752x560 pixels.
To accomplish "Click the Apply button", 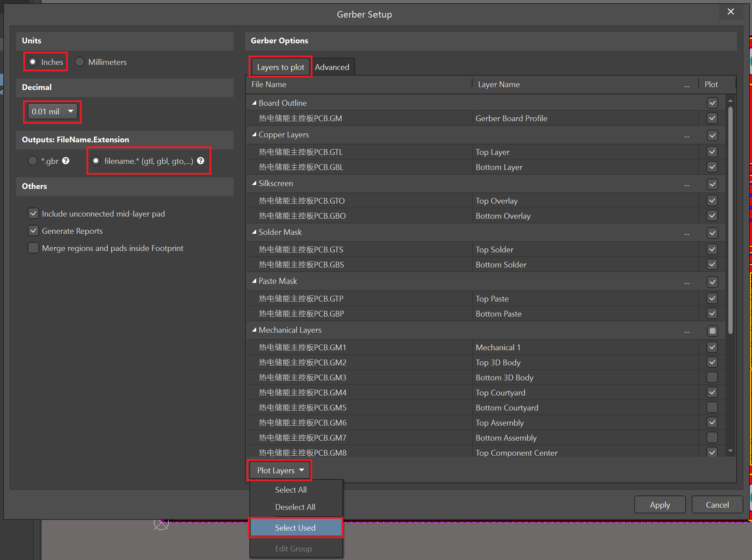I will coord(660,504).
